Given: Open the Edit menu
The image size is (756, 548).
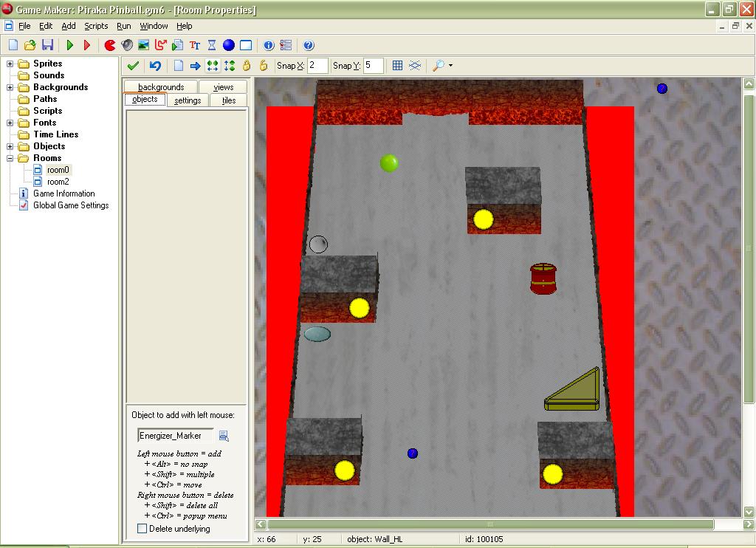Looking at the screenshot, I should click(46, 26).
